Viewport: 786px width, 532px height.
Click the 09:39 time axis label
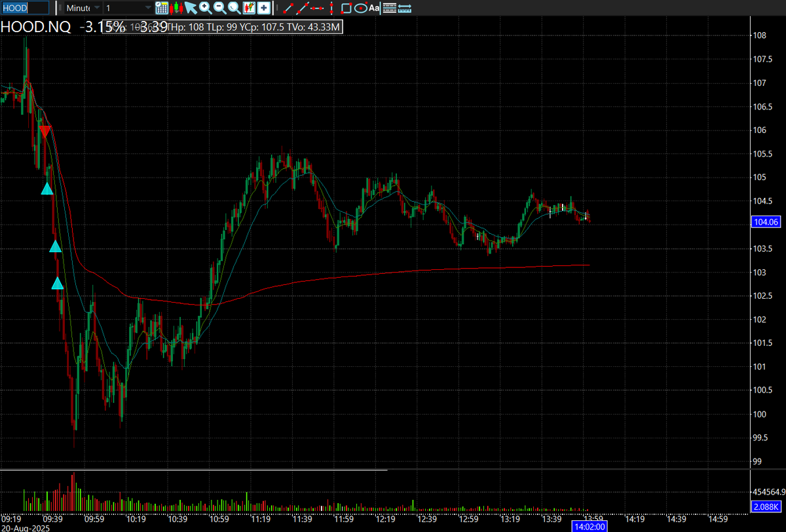coord(54,518)
